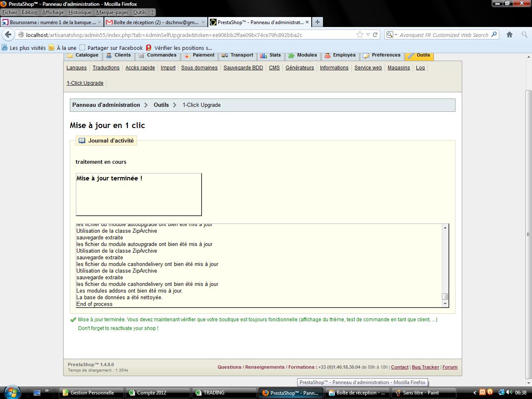This screenshot has height=399, width=532.
Task: Open the Fichier menu
Action: point(10,12)
